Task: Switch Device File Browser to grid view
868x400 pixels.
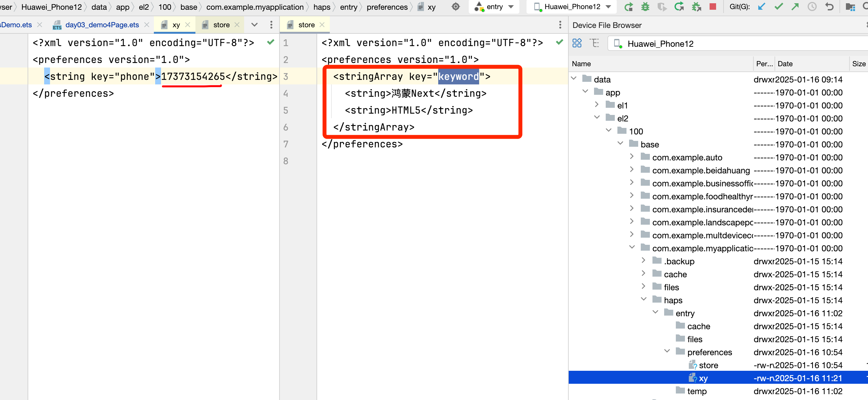Action: coord(577,43)
